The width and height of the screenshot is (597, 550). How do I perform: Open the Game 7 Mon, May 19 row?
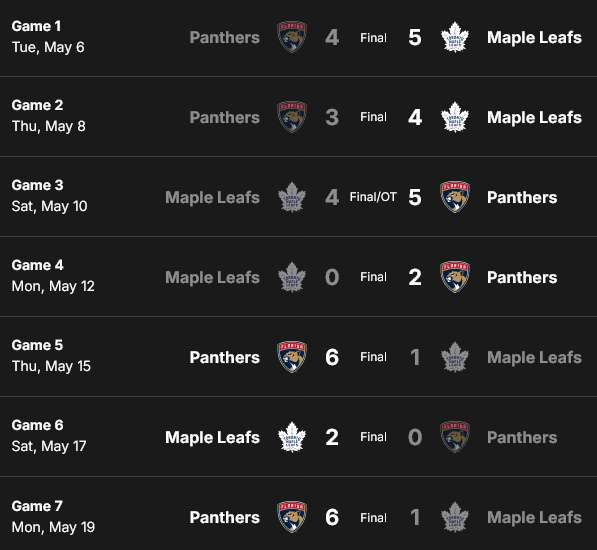click(298, 513)
